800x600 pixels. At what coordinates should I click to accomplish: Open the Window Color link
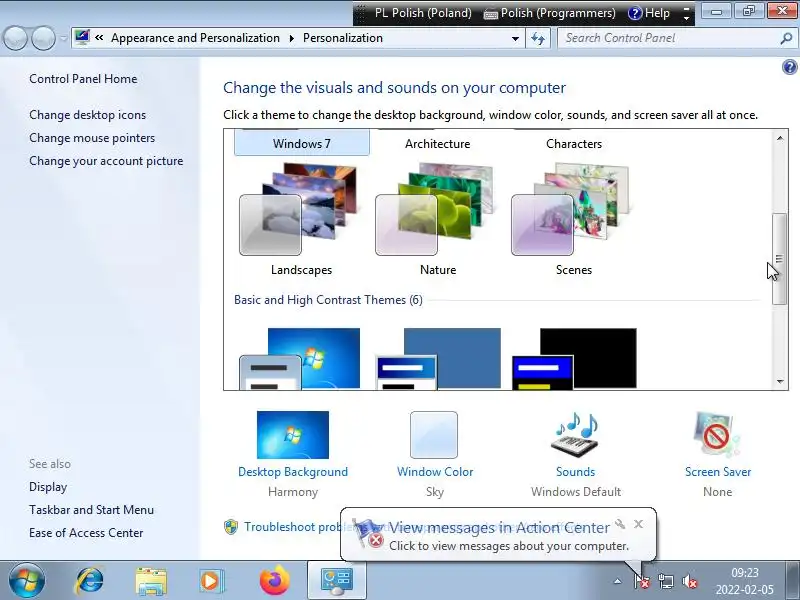(x=435, y=472)
